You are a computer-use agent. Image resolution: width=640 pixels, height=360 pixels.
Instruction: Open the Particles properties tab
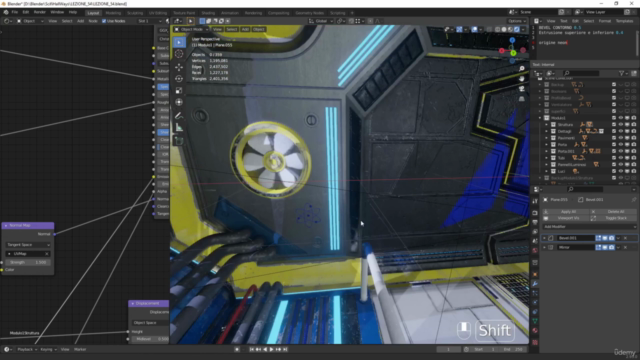click(x=535, y=293)
